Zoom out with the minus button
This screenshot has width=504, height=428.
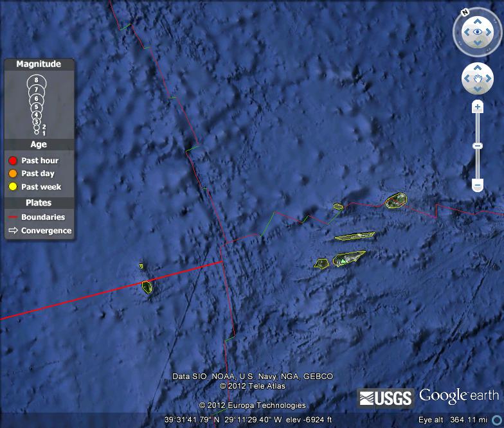point(478,185)
